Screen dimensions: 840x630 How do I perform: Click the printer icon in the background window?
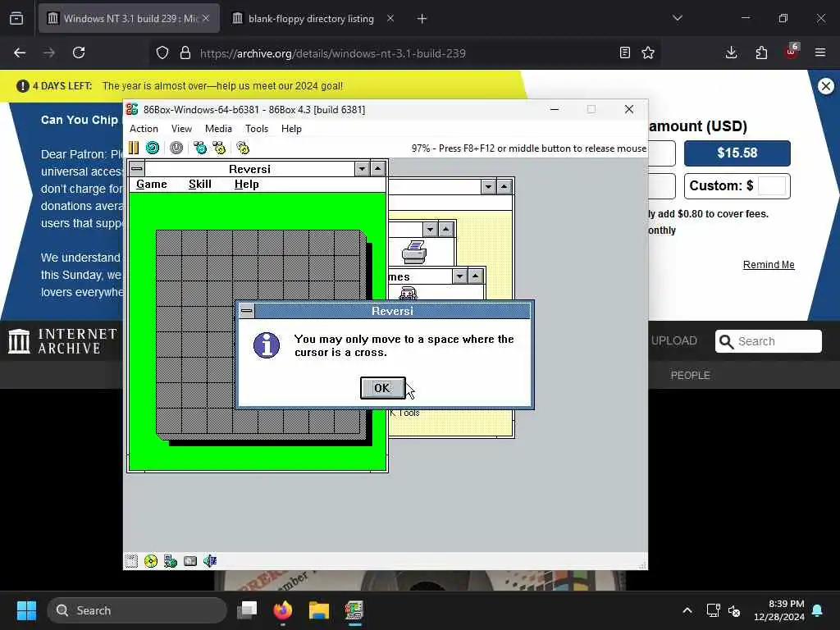pos(414,252)
